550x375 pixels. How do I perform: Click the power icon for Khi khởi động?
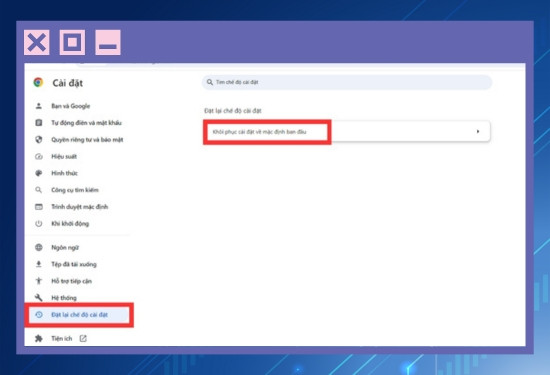point(39,223)
